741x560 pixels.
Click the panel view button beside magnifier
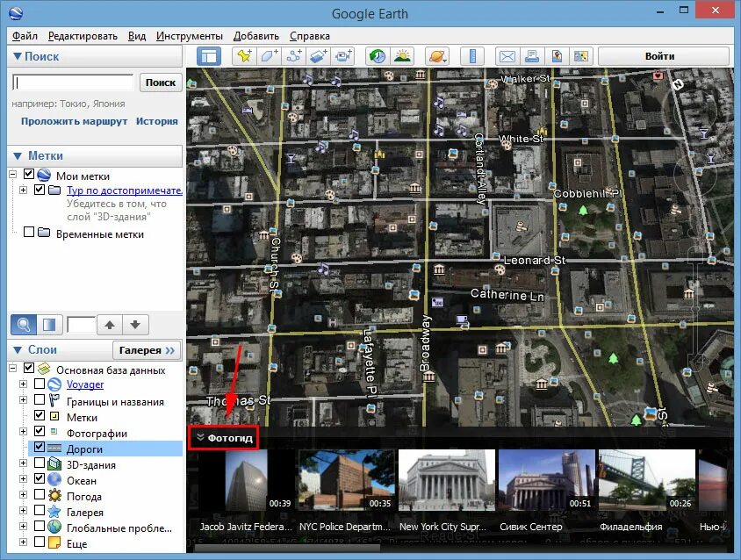(49, 325)
